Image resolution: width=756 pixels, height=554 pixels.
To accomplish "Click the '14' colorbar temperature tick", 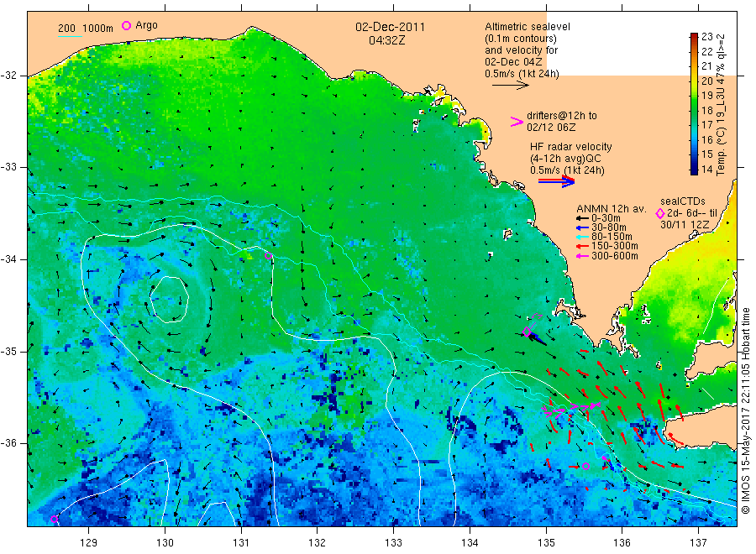I will (706, 169).
